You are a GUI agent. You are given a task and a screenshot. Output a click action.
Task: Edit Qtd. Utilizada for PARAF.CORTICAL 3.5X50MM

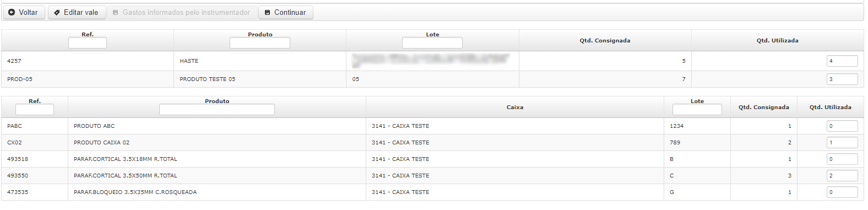tap(842, 176)
